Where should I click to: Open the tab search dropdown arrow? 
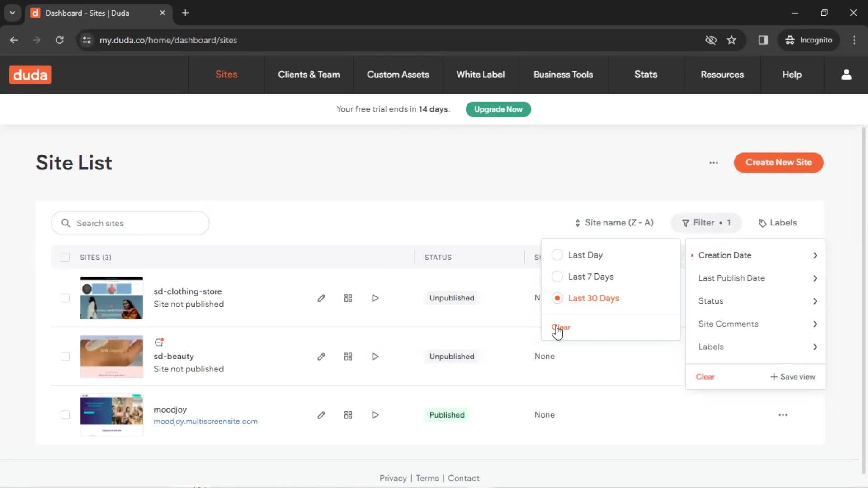pyautogui.click(x=13, y=13)
